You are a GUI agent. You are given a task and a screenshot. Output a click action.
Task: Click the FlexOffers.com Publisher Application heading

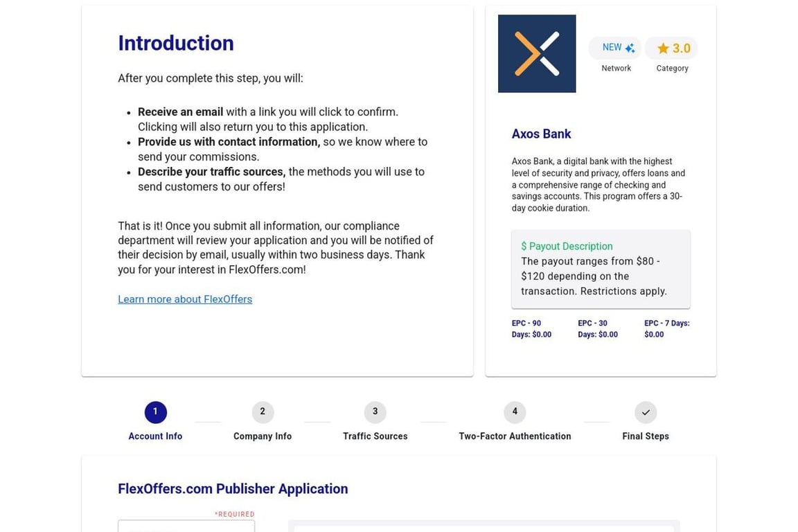pos(233,489)
